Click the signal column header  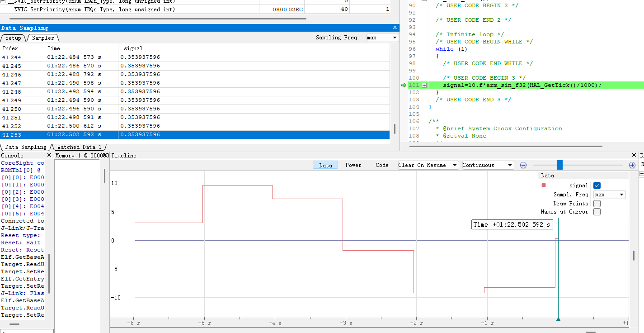(x=254, y=48)
